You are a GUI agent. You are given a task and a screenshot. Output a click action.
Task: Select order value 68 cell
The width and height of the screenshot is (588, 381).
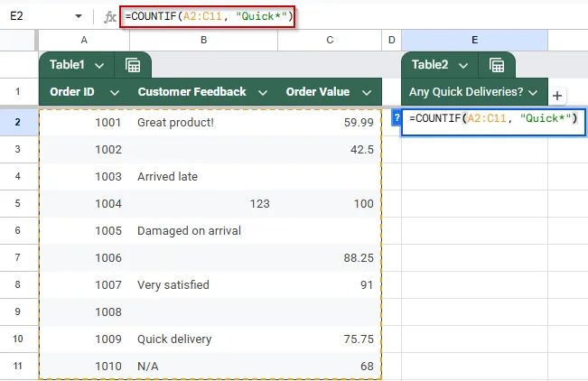[x=330, y=366]
